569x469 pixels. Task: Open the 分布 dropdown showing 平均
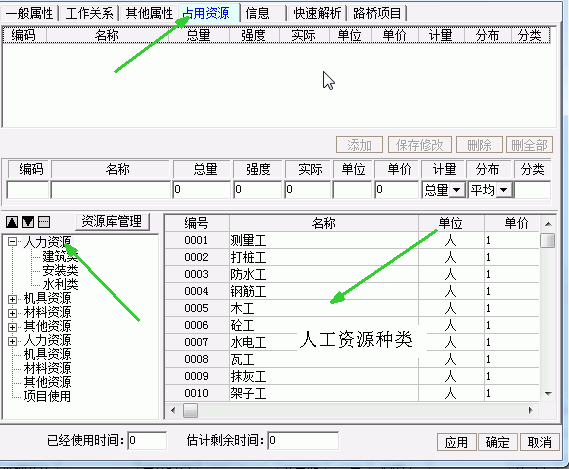[x=503, y=190]
